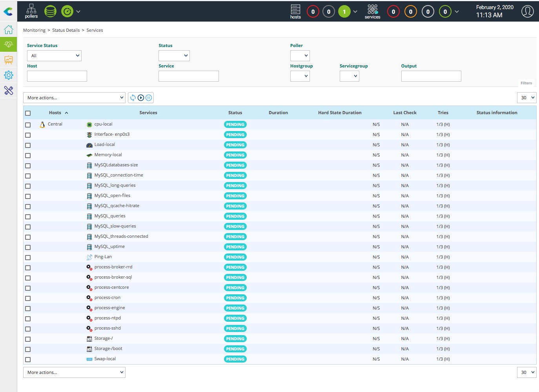539x392 pixels.
Task: Open the user profile icon
Action: click(527, 11)
